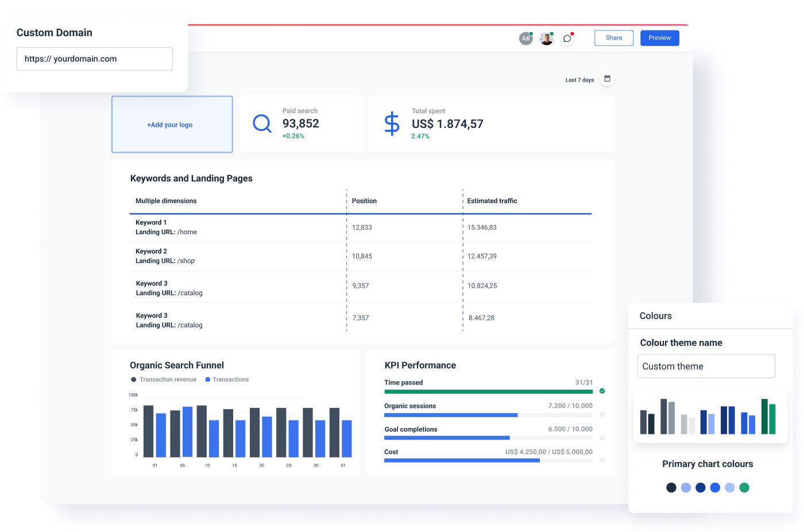Click the Time passed progress bar

[x=489, y=392]
